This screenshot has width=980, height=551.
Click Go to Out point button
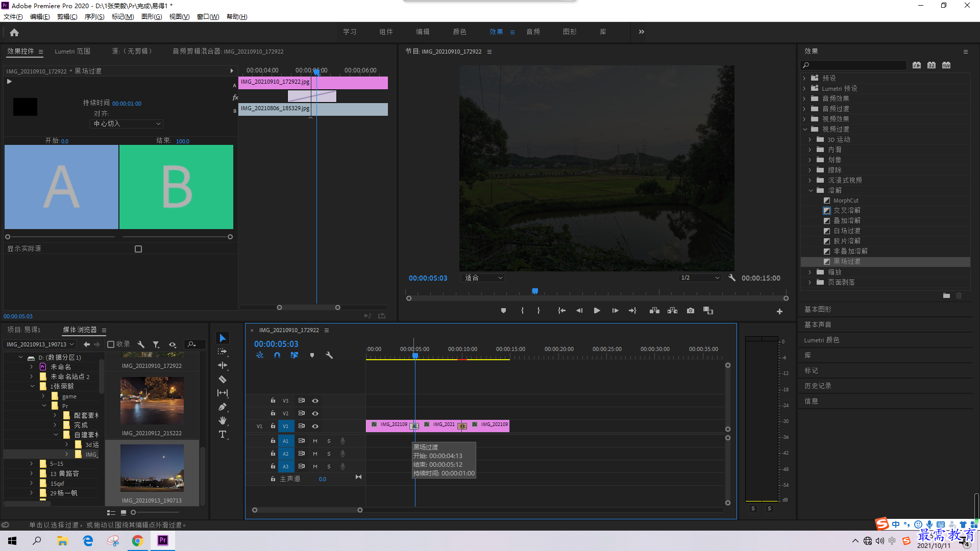tap(633, 311)
